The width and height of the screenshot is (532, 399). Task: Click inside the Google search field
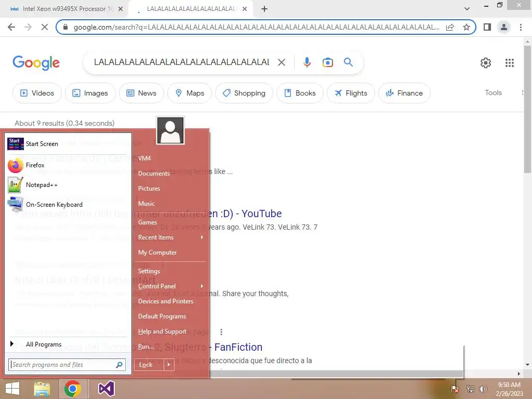[x=181, y=62]
